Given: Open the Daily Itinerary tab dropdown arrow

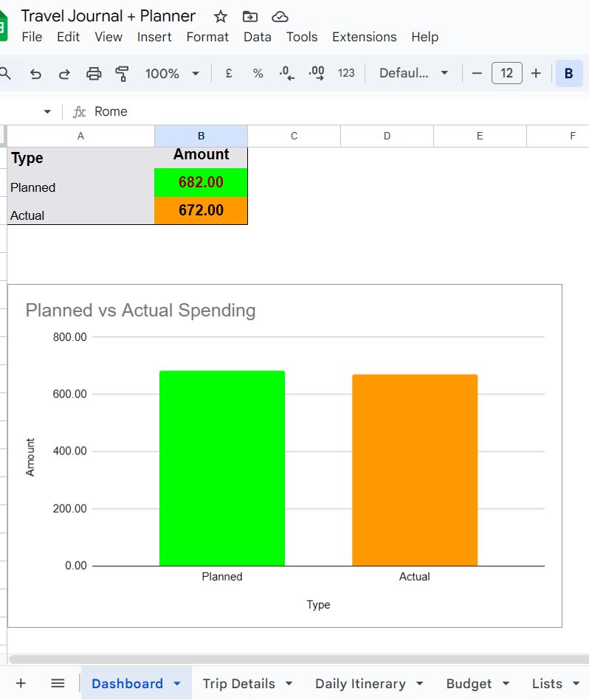Looking at the screenshot, I should (420, 684).
